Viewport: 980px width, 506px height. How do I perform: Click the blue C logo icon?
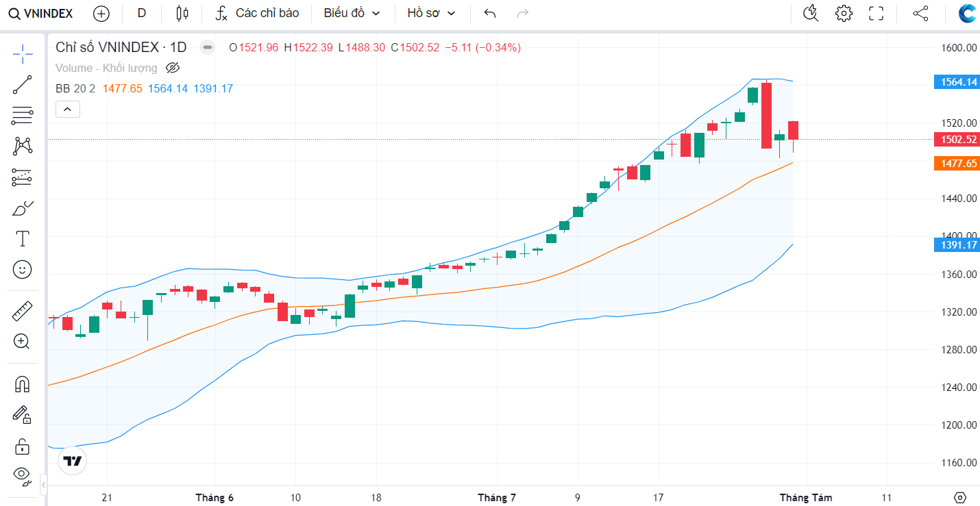[x=968, y=13]
